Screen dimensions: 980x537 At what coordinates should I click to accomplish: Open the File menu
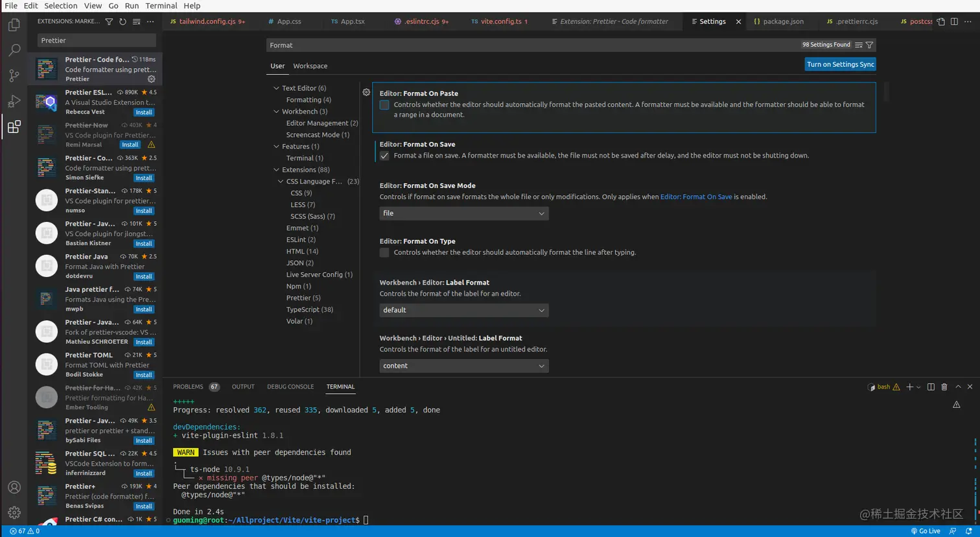pyautogui.click(x=11, y=6)
